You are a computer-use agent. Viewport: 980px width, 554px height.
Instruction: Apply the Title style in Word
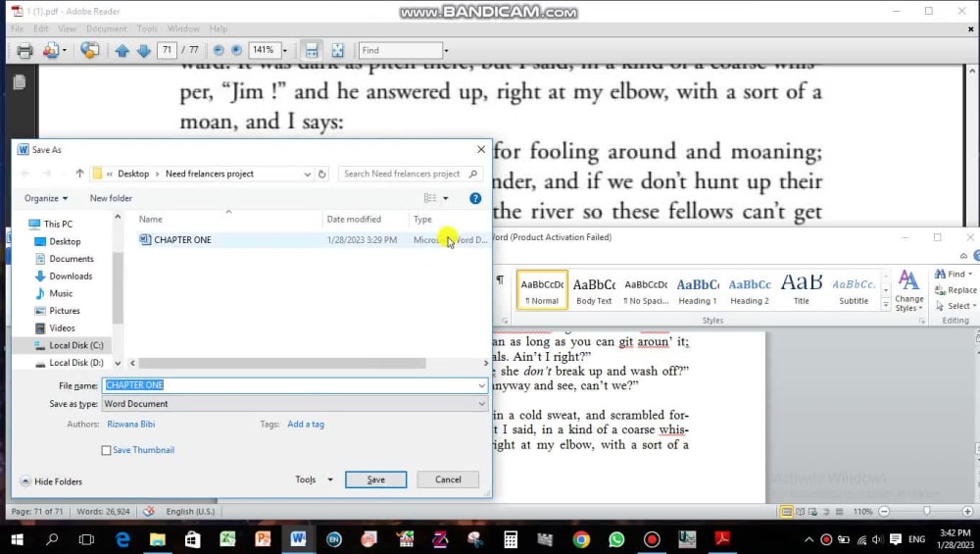coord(802,290)
